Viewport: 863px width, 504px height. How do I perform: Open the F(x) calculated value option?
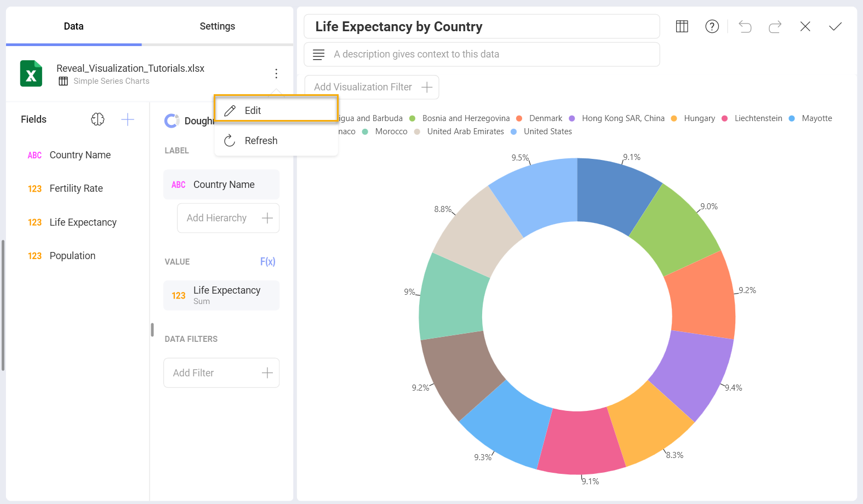267,262
